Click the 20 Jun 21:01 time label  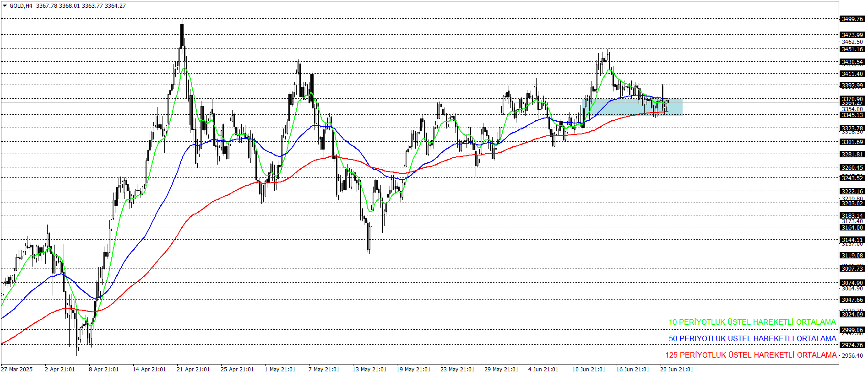click(676, 369)
